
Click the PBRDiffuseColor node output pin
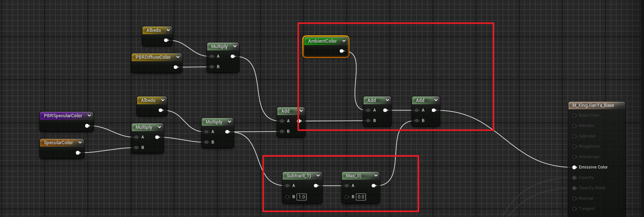click(x=176, y=67)
